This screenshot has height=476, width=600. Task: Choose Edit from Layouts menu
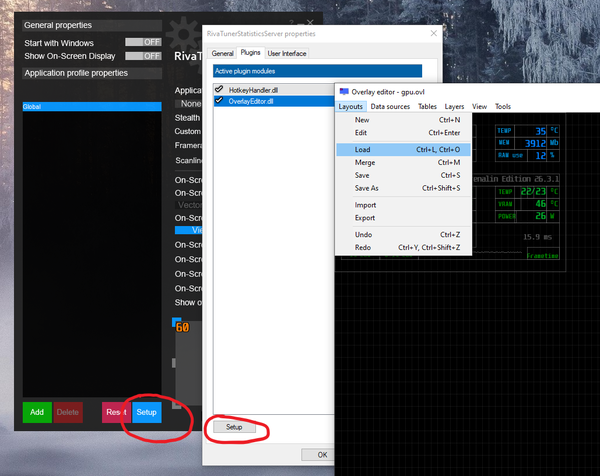coord(403,133)
